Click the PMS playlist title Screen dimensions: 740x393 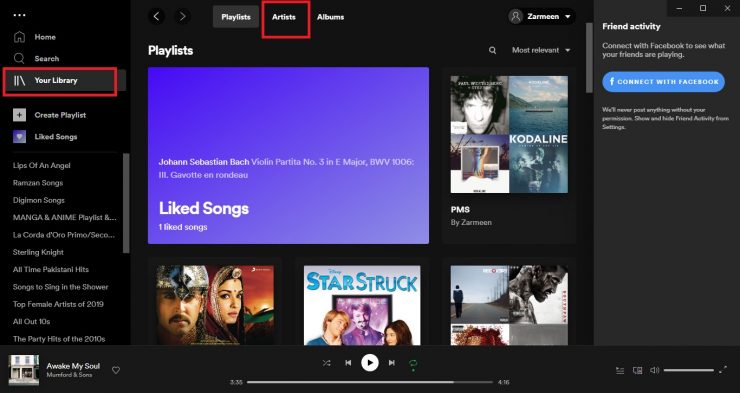coord(460,209)
